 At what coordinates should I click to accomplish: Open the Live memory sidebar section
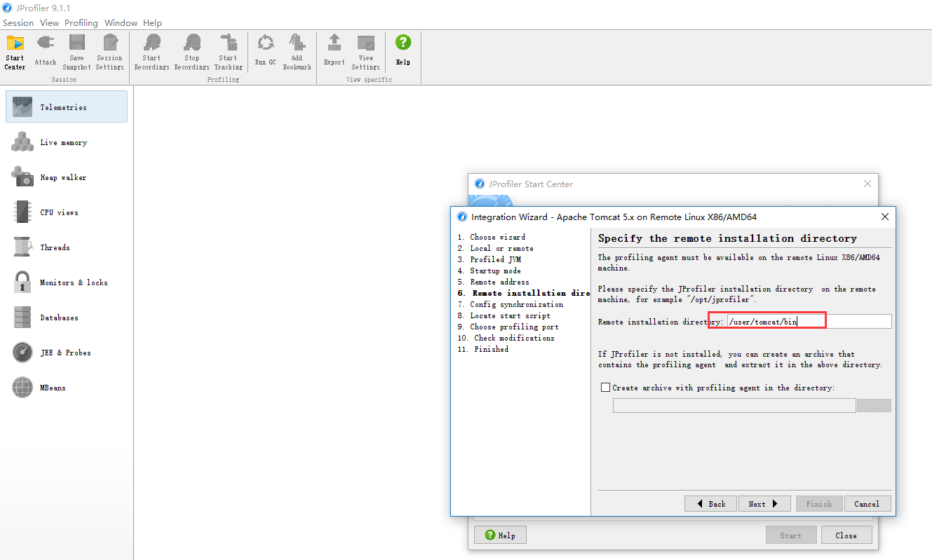67,142
